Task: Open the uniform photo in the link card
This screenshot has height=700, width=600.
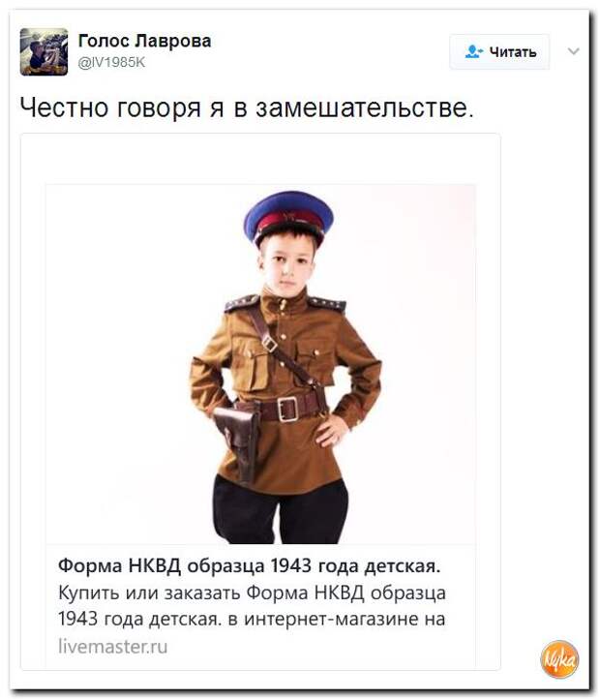Action: click(260, 364)
